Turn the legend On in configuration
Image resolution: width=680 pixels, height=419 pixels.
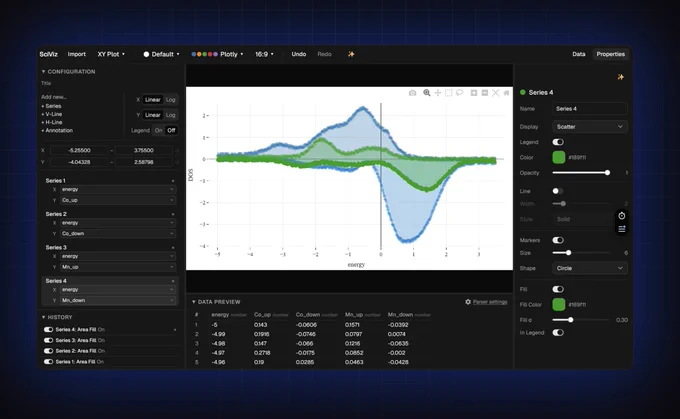(x=159, y=130)
